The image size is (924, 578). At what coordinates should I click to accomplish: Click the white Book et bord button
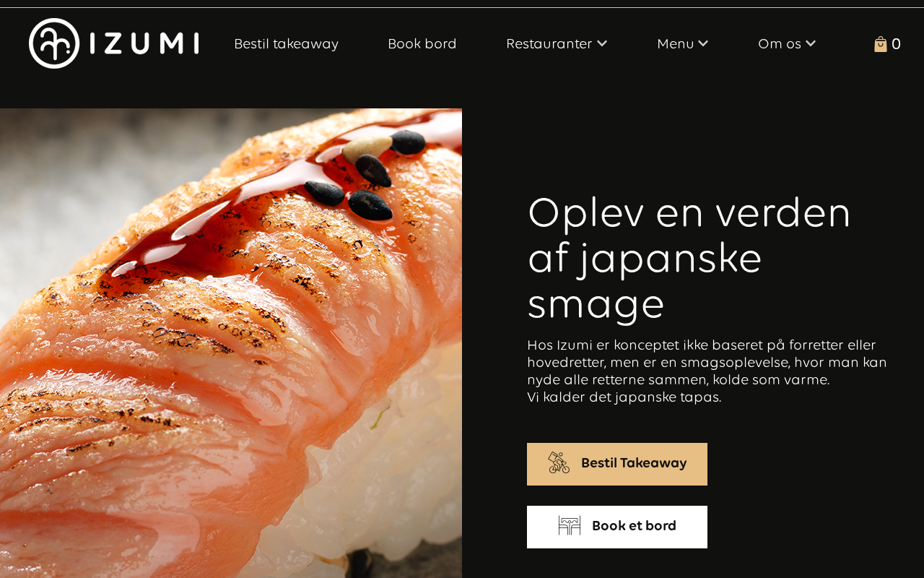617,527
